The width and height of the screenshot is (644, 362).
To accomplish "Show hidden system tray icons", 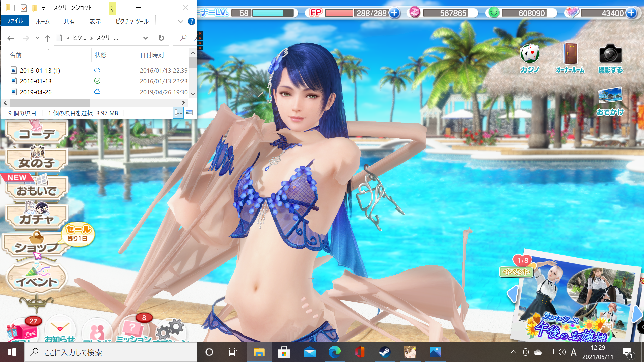I will point(513,352).
